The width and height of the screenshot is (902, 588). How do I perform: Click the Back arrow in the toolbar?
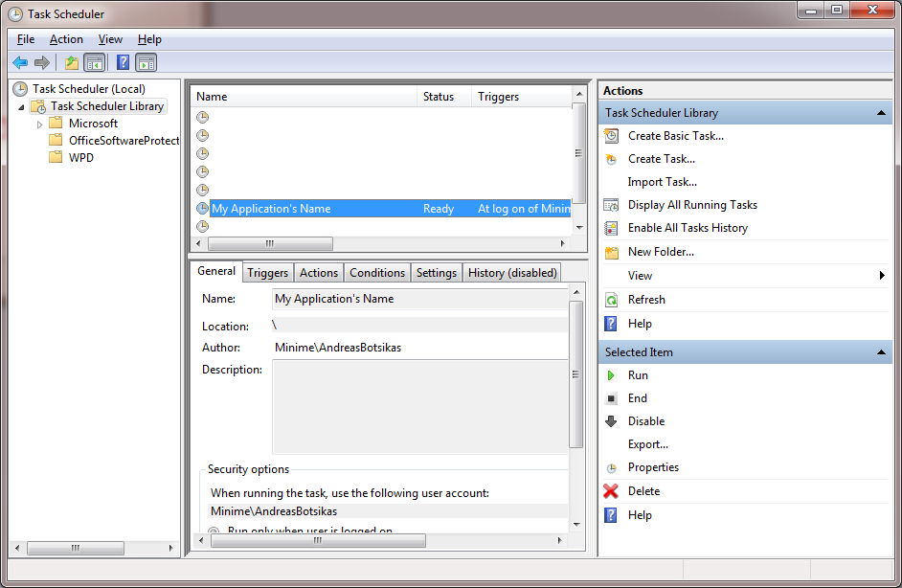20,62
